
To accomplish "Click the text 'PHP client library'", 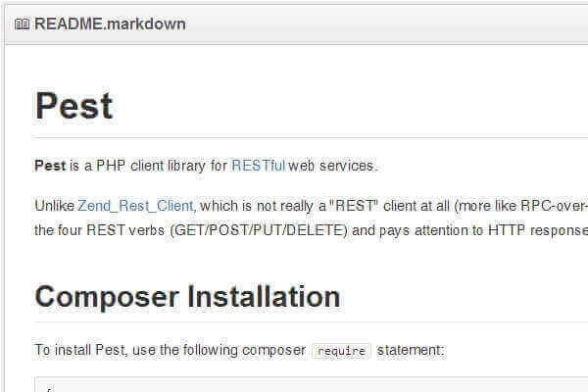I will click(151, 166).
